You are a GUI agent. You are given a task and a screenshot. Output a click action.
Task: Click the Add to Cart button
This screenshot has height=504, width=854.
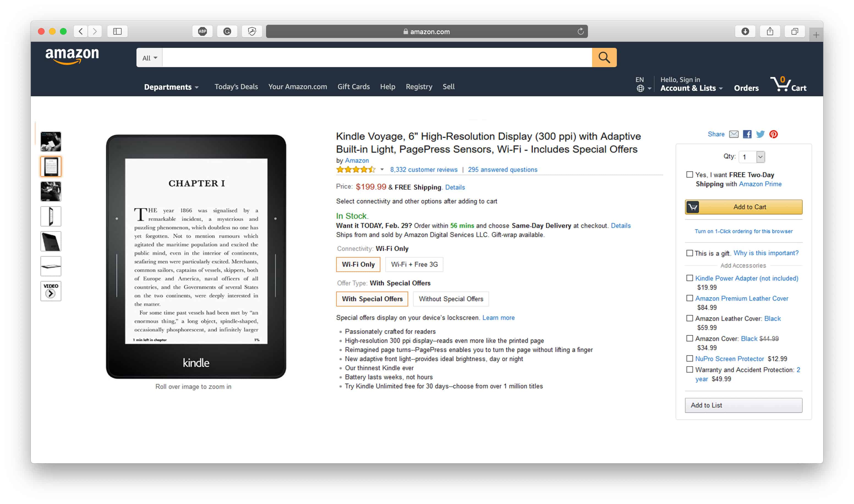tap(743, 207)
